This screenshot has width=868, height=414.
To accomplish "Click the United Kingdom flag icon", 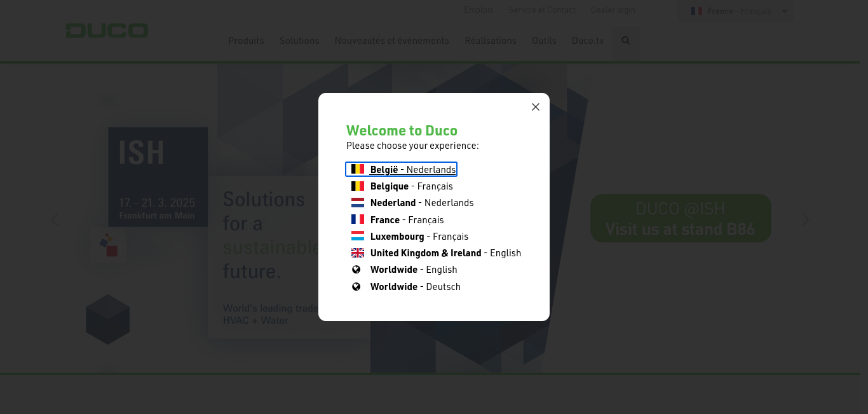I will pyautogui.click(x=358, y=253).
